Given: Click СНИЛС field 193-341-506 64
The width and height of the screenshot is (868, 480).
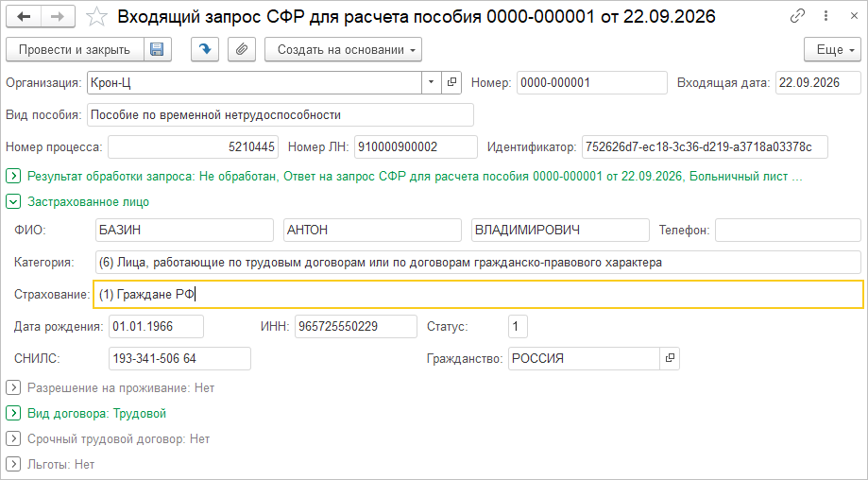Looking at the screenshot, I should (179, 358).
